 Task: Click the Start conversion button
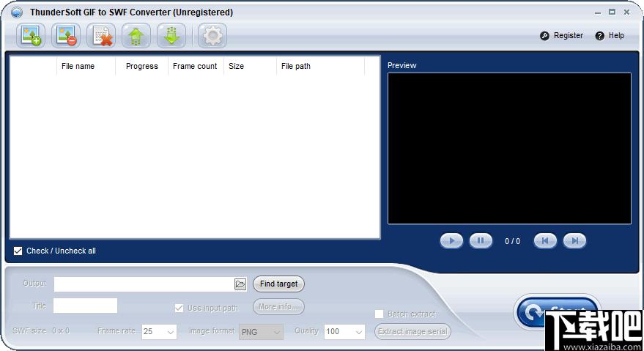click(557, 312)
